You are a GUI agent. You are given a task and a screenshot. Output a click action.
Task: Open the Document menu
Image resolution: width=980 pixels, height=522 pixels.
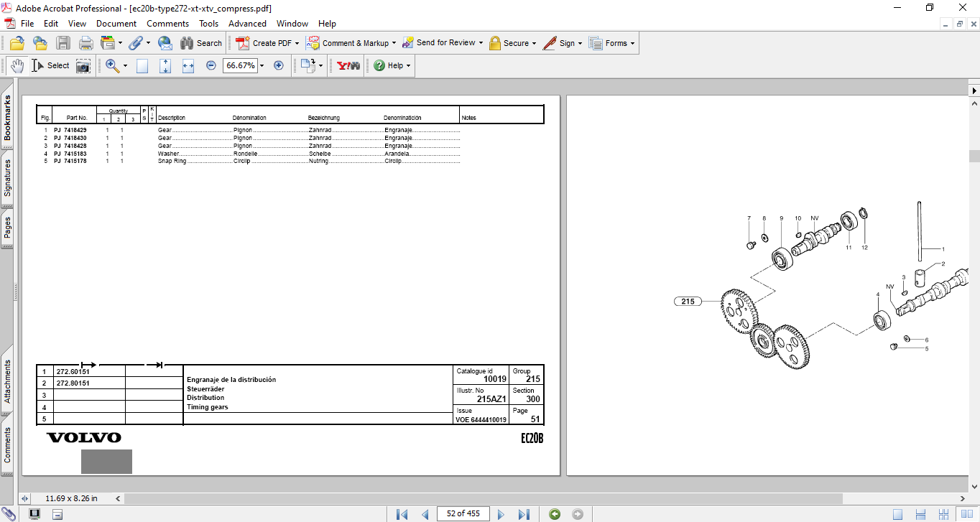[116, 24]
